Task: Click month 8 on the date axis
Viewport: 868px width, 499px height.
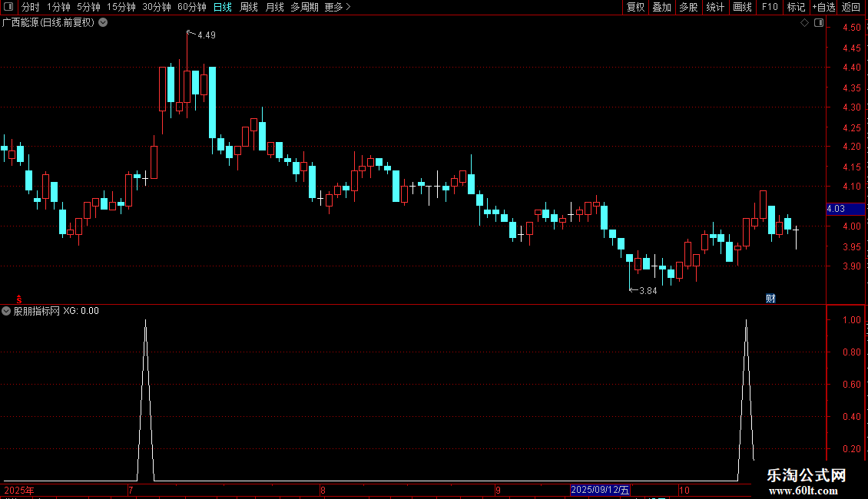Action: click(x=323, y=490)
